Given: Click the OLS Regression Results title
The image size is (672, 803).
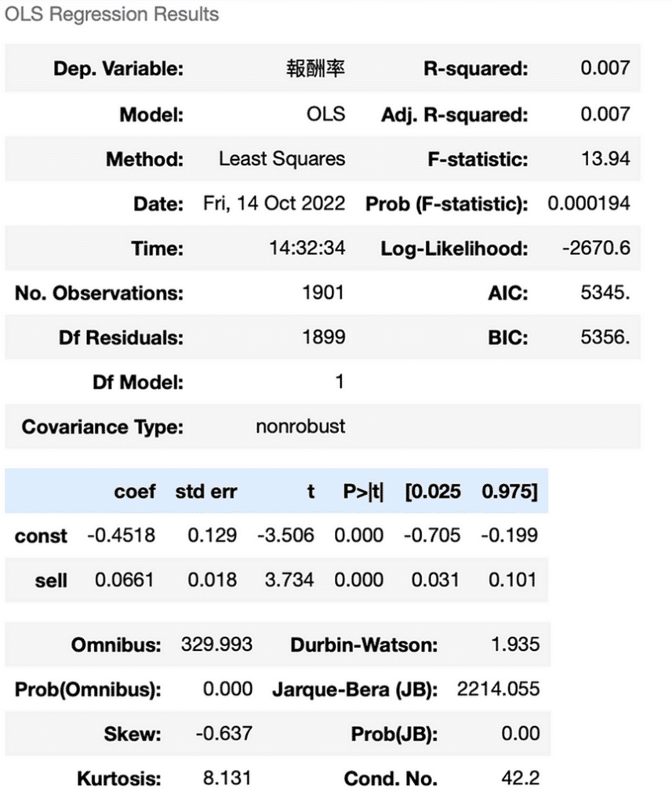Looking at the screenshot, I should [111, 15].
